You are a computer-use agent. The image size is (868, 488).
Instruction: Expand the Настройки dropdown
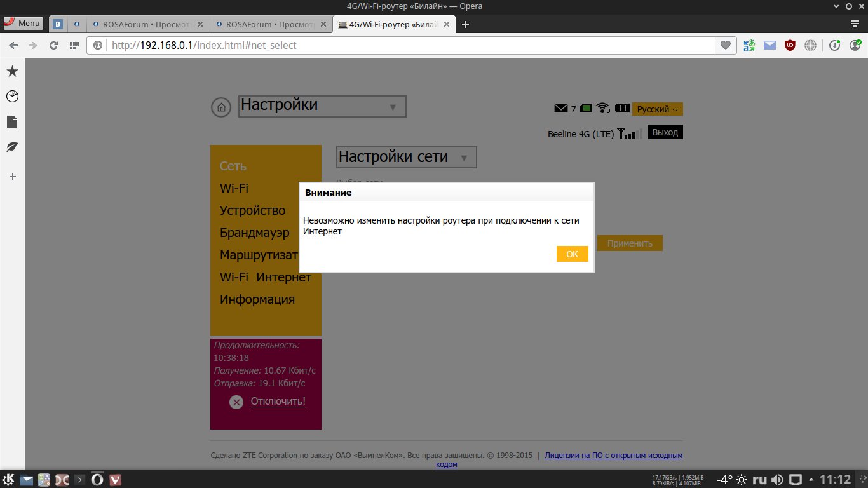point(322,106)
